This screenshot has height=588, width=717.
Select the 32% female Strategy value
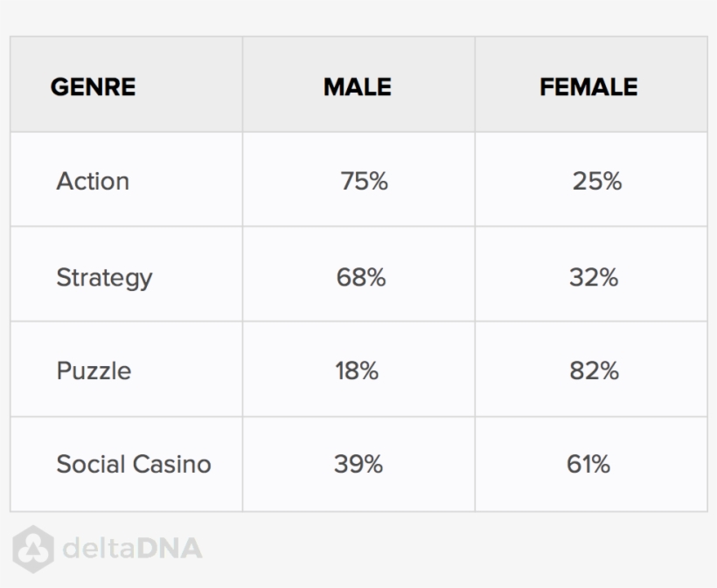[x=593, y=278]
